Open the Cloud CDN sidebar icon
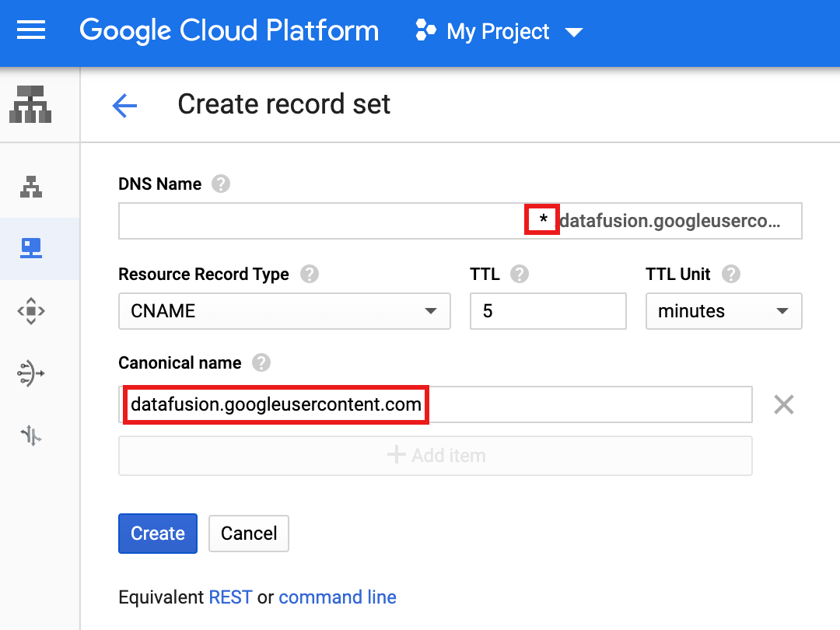This screenshot has width=840, height=630. click(x=31, y=311)
